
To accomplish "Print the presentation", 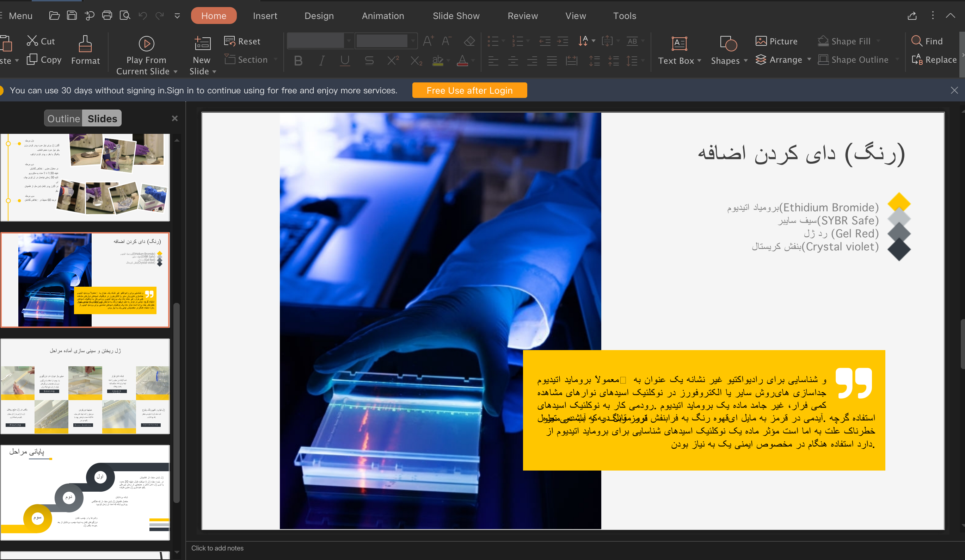I will click(x=107, y=16).
